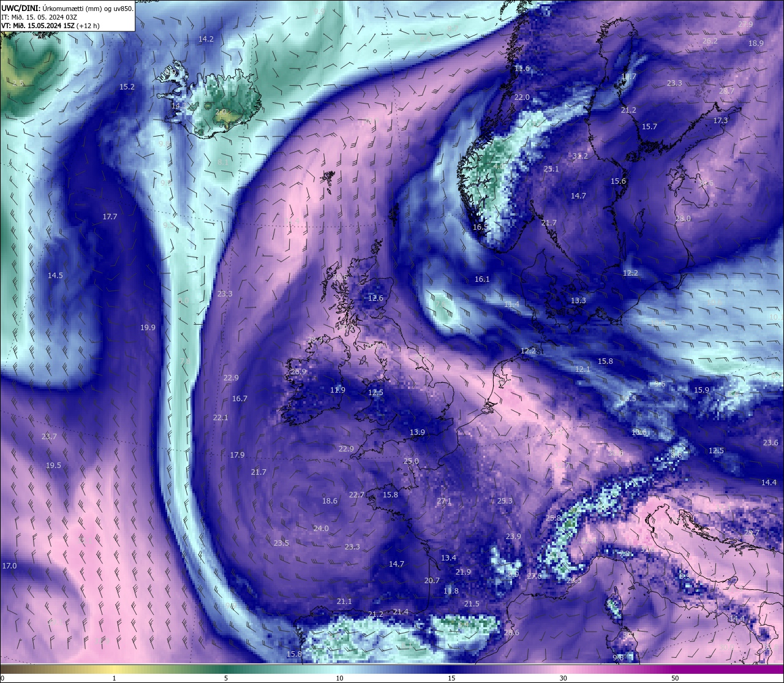Click the '11.6' value off northern Norway
Image resolution: width=784 pixels, height=683 pixels.
click(522, 69)
